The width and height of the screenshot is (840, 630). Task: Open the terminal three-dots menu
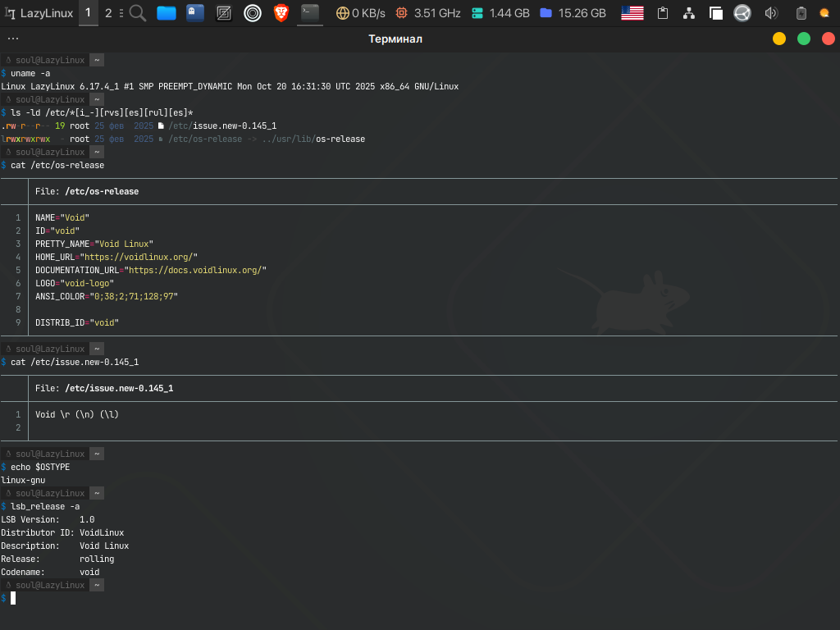pyautogui.click(x=13, y=39)
